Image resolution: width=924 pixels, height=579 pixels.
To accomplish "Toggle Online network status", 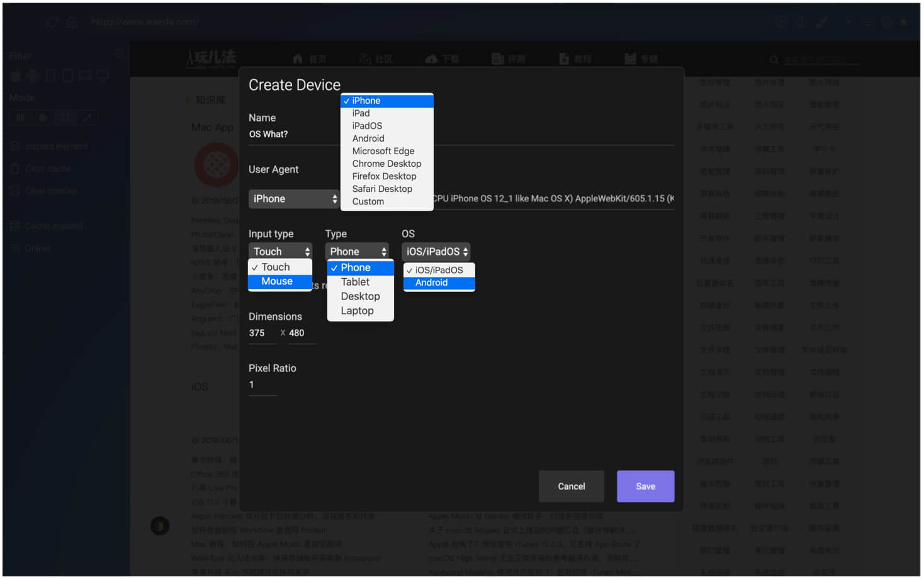I will pos(30,249).
